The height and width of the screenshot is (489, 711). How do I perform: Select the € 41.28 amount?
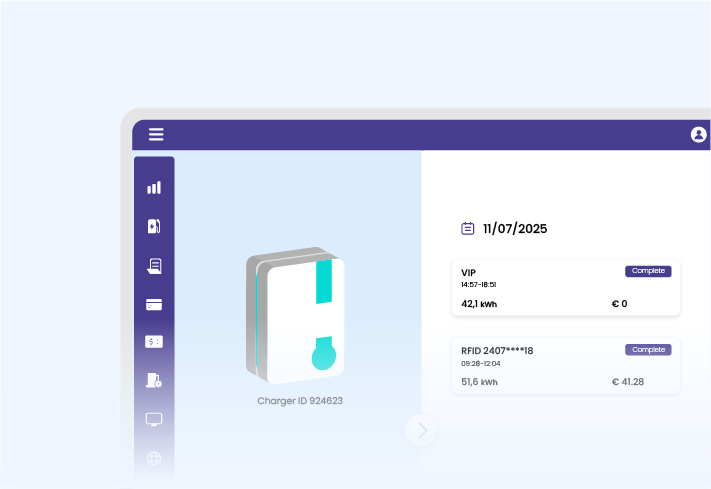[x=628, y=382]
